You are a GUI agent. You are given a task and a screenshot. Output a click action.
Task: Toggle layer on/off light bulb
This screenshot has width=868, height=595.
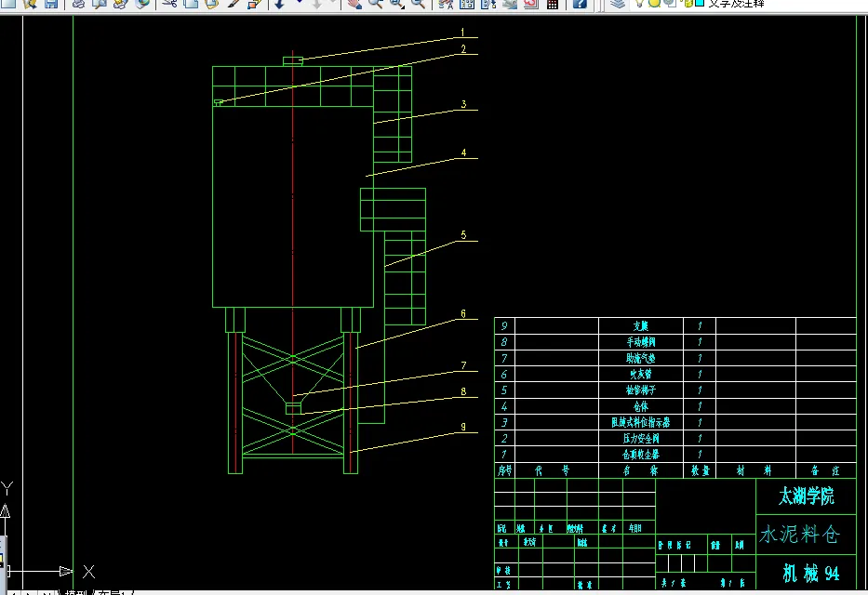[x=639, y=3]
